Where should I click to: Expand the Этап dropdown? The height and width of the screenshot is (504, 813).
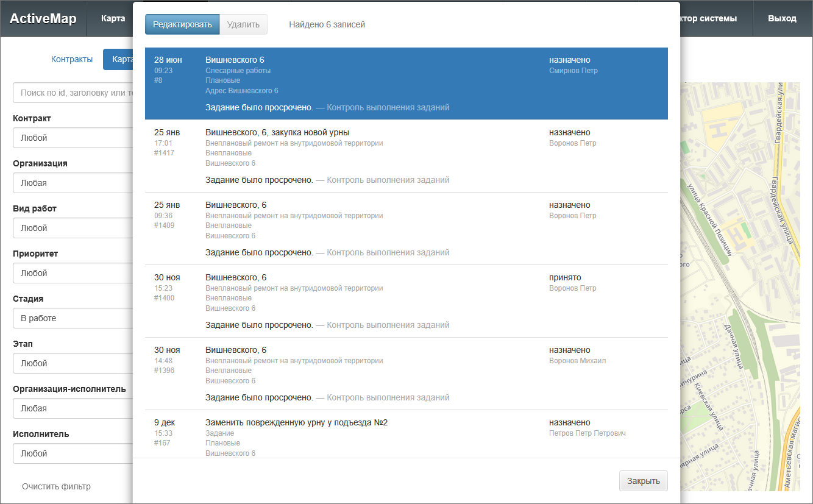73,363
